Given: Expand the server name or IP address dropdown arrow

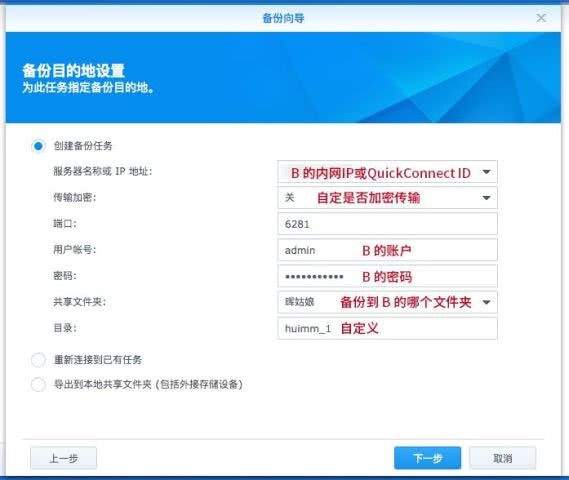Looking at the screenshot, I should pyautogui.click(x=487, y=172).
